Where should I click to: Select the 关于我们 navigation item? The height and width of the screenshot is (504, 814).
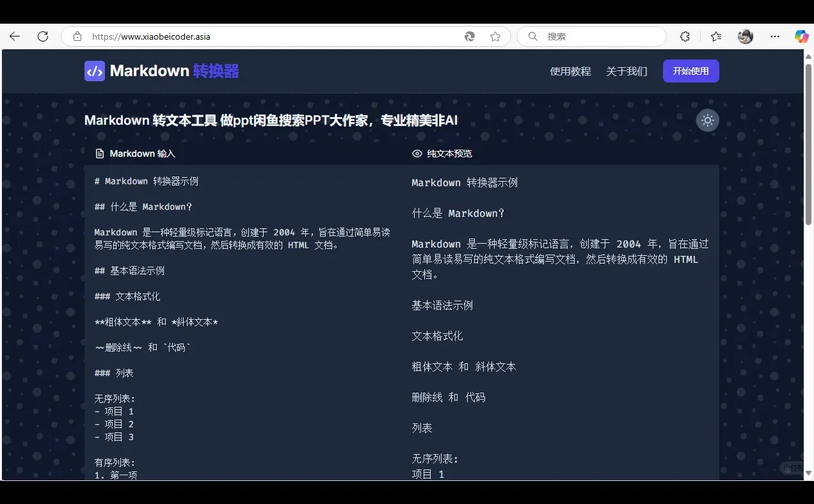click(626, 71)
